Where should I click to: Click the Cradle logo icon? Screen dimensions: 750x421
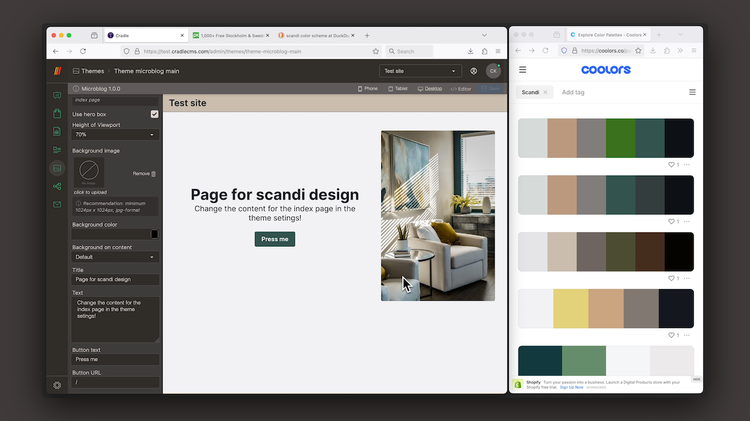pos(57,71)
